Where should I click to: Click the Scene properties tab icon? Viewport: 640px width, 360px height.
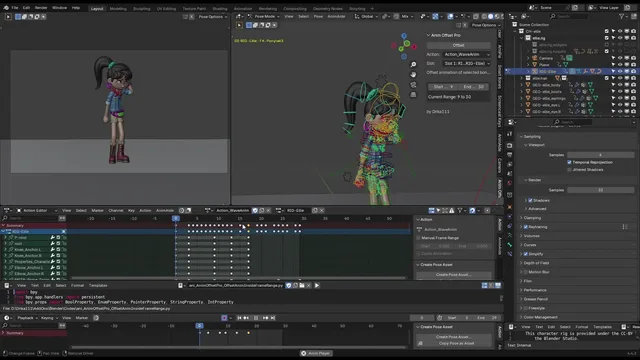509,174
